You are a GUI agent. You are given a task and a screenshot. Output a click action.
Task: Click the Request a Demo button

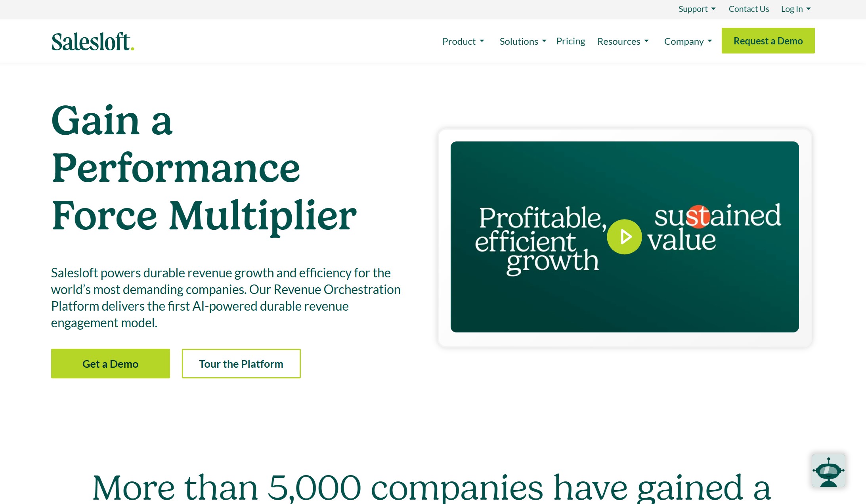tap(768, 40)
